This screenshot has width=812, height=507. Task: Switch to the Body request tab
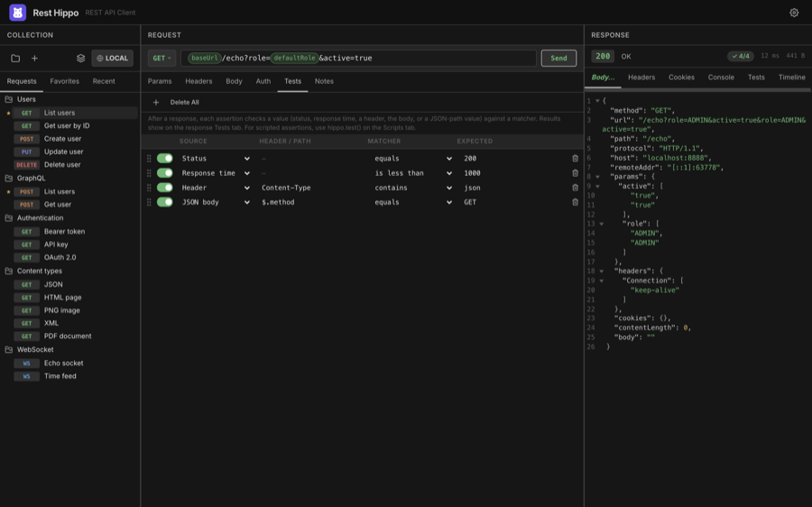point(234,81)
